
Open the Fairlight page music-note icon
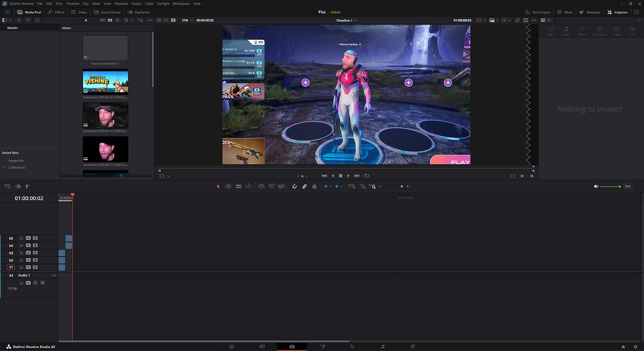(x=382, y=346)
